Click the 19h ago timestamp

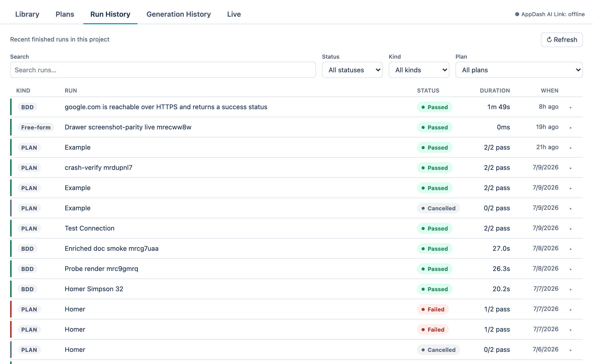point(547,127)
